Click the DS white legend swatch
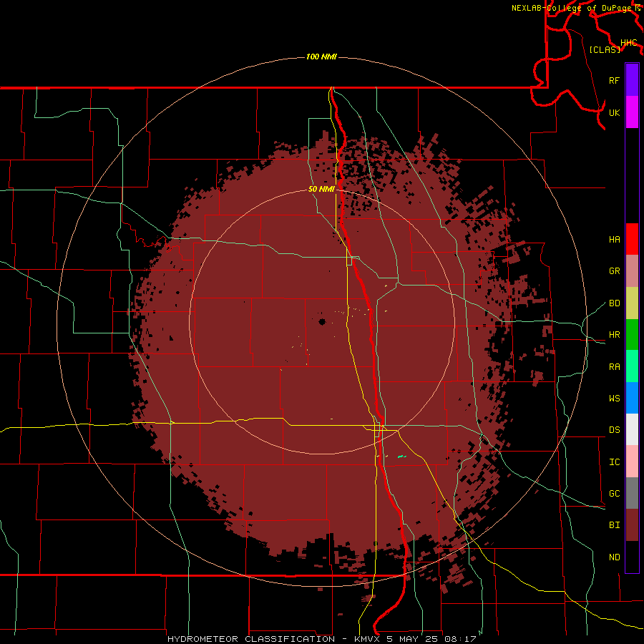Image resolution: width=644 pixels, height=644 pixels. [632, 429]
